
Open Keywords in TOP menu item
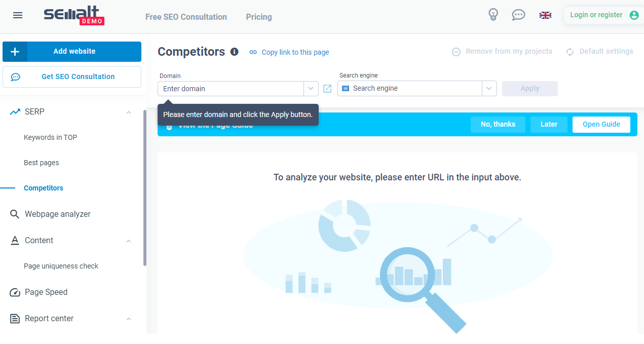[x=51, y=137]
